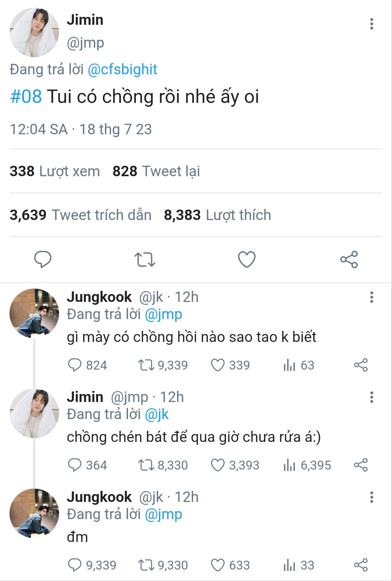Reply to Jungkook's "đm" tweet
This screenshot has width=392, height=581.
point(75,565)
